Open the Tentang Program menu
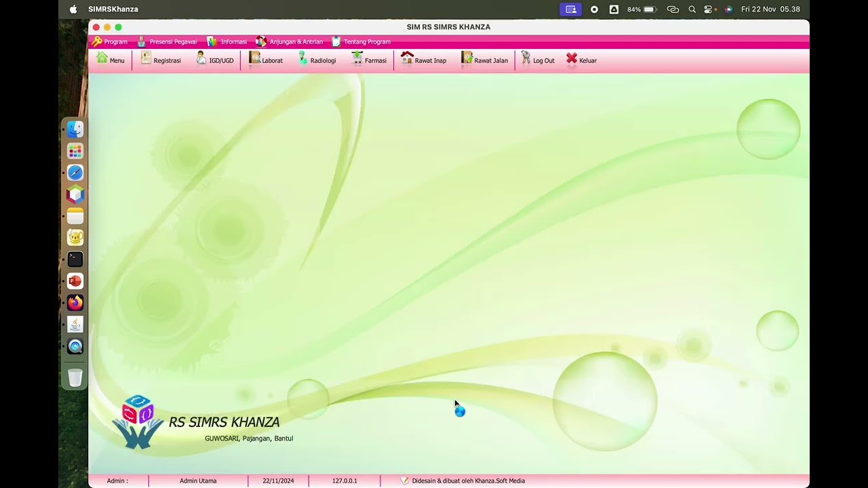 (361, 42)
